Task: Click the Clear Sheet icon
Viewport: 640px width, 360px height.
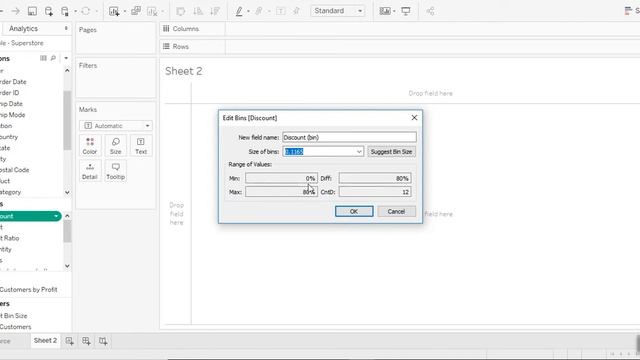Action: click(152, 11)
